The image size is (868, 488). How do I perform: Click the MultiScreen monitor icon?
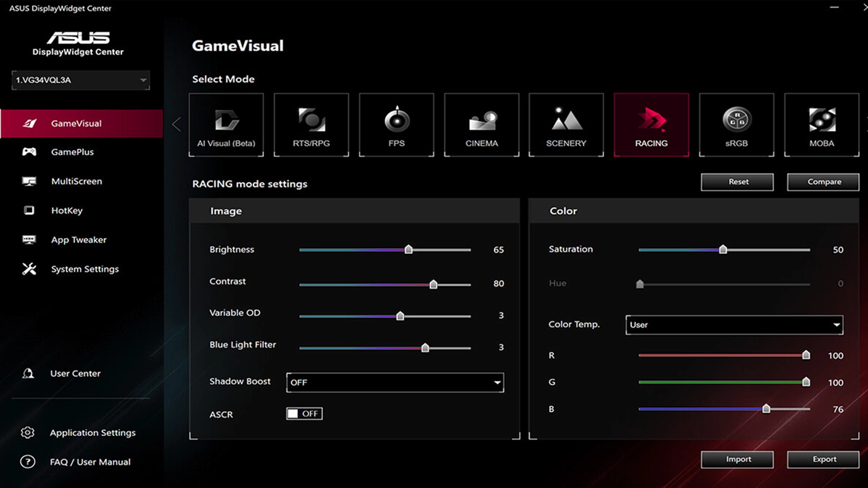pos(29,181)
